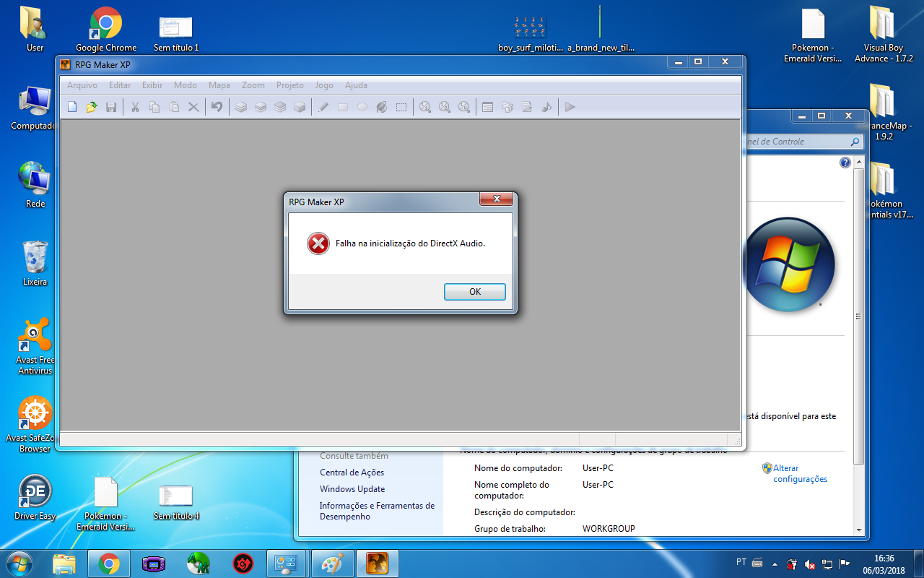Click the Delete X toolbar icon

click(x=193, y=107)
